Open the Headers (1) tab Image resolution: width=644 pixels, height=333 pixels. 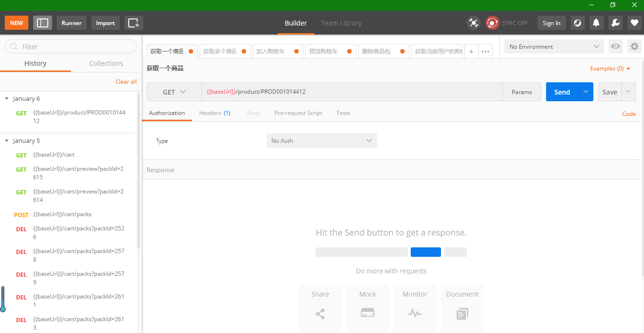[x=215, y=113]
